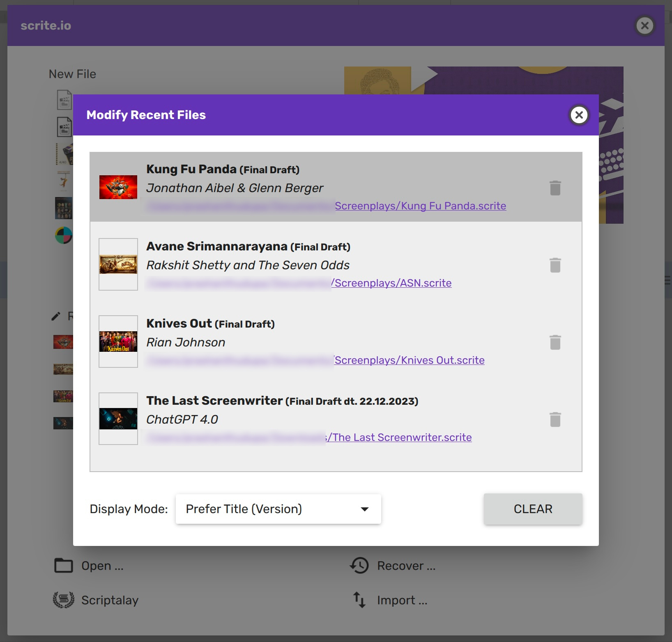Click the Open folder icon
Viewport: 672px width, 642px height.
[x=64, y=566]
